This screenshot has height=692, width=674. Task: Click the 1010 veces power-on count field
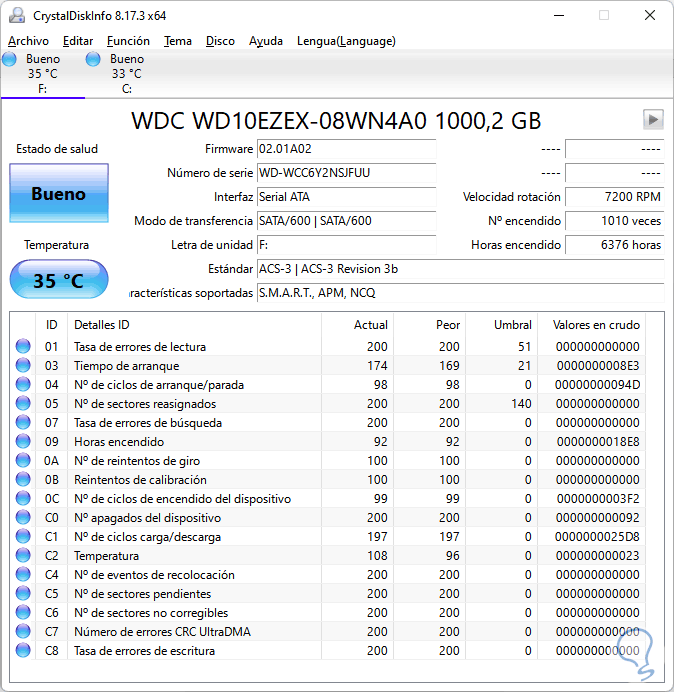click(614, 221)
